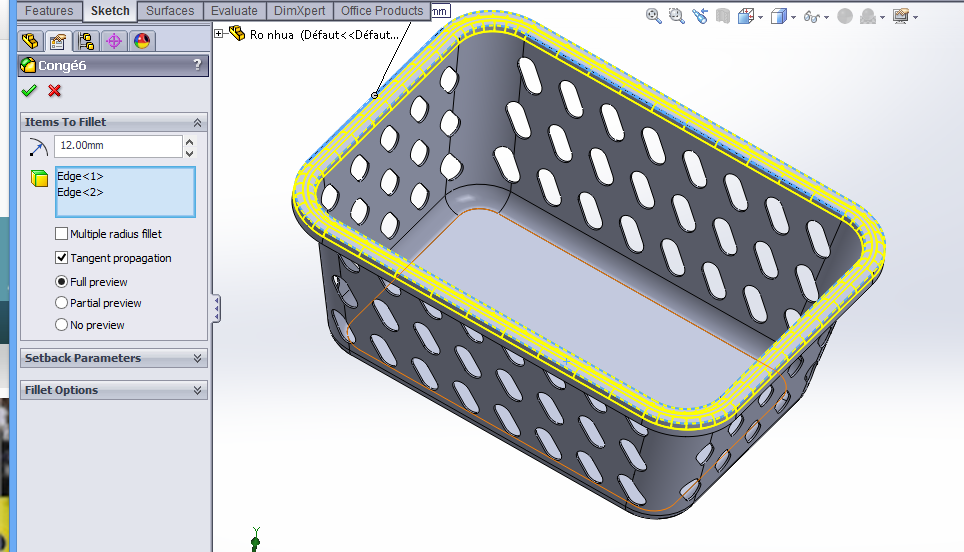Open the DisplayManager color ball tab
This screenshot has height=552, width=964.
coord(141,41)
